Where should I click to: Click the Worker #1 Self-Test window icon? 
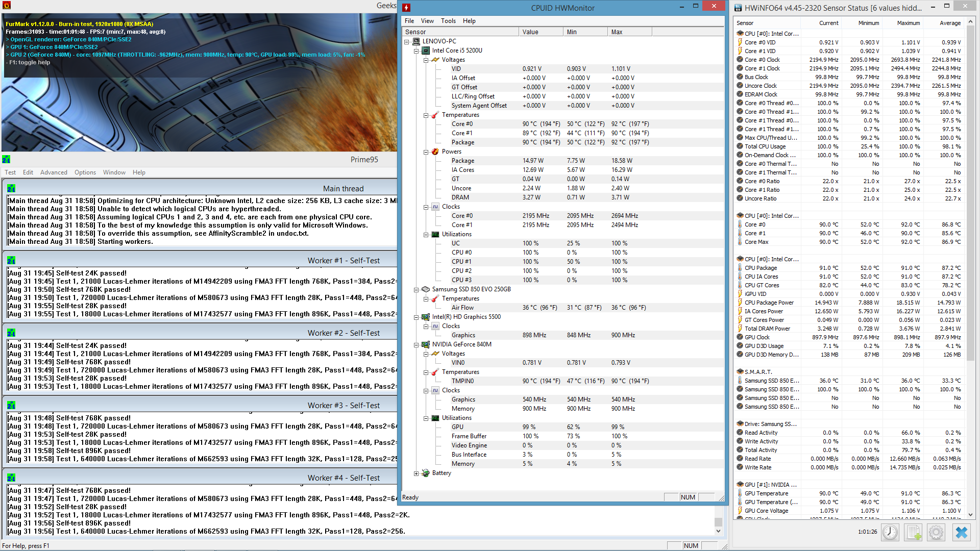coord(11,261)
